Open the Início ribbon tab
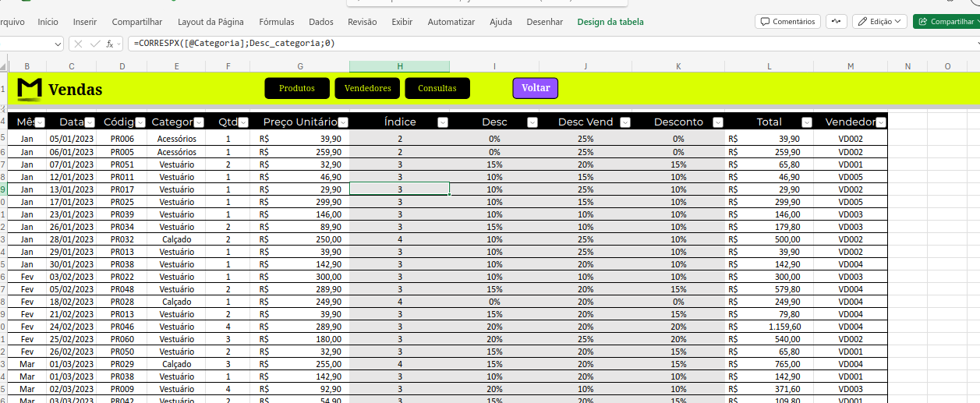Image resolution: width=980 pixels, height=403 pixels. click(48, 22)
